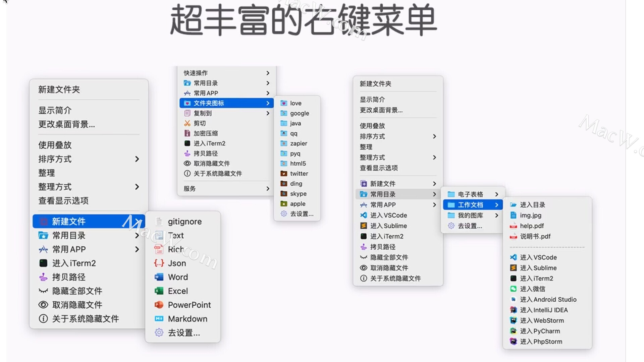This screenshot has width=644, height=362.
Task: Open Android Studio from menu
Action: [547, 299]
